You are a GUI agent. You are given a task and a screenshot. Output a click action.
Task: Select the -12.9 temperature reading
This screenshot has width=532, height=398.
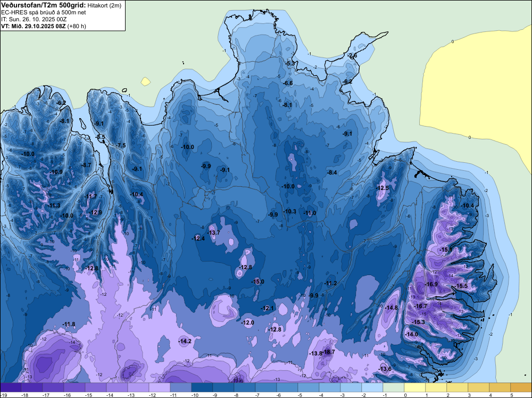coord(96,212)
